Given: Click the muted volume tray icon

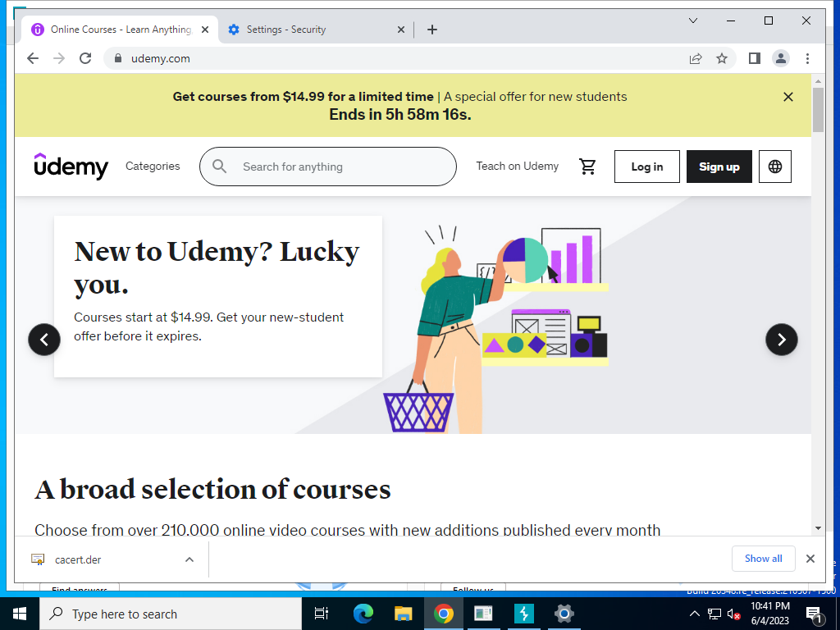Looking at the screenshot, I should (x=734, y=614).
